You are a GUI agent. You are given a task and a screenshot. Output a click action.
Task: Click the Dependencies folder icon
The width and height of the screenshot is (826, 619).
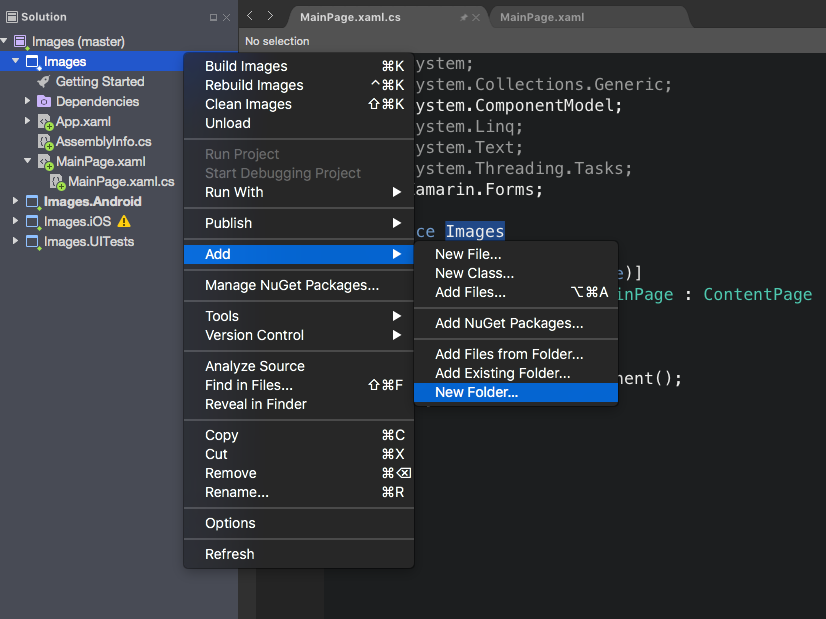pos(44,102)
